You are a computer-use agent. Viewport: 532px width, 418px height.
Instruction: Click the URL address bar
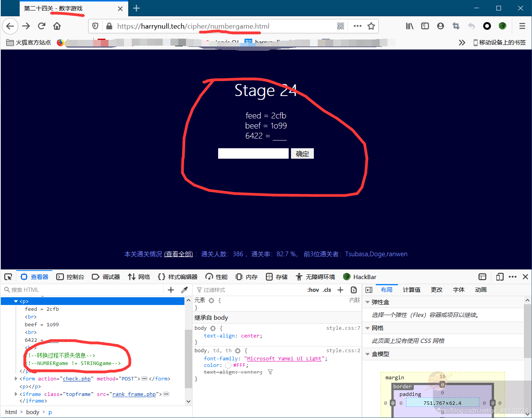225,26
